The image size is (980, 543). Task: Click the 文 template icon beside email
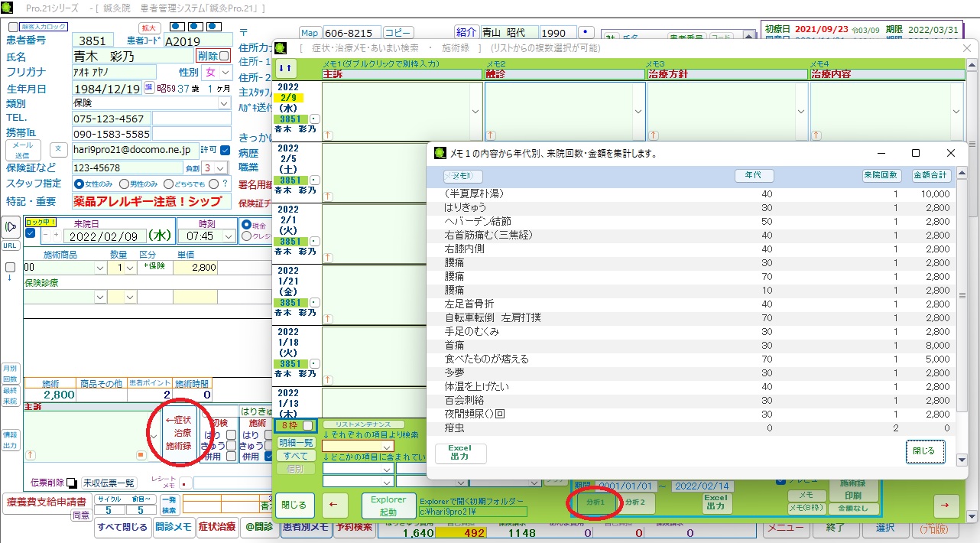pos(59,149)
